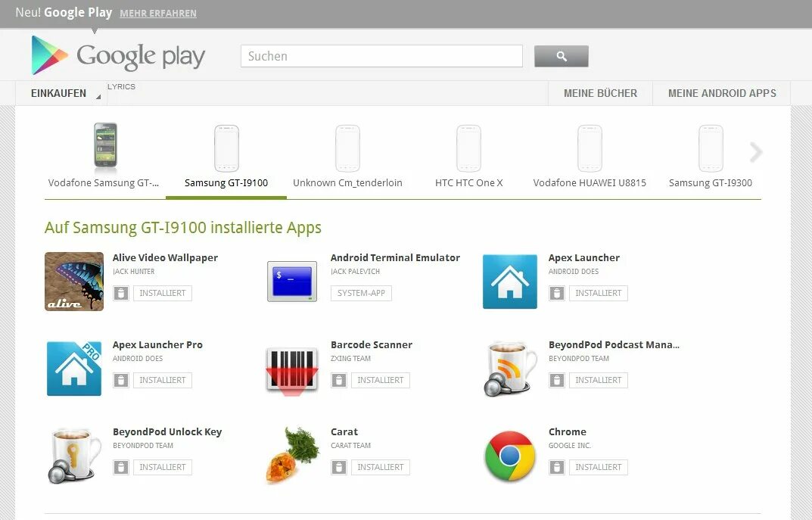Open the Android Terminal Emulator title link
This screenshot has width=812, height=520.
(x=395, y=258)
